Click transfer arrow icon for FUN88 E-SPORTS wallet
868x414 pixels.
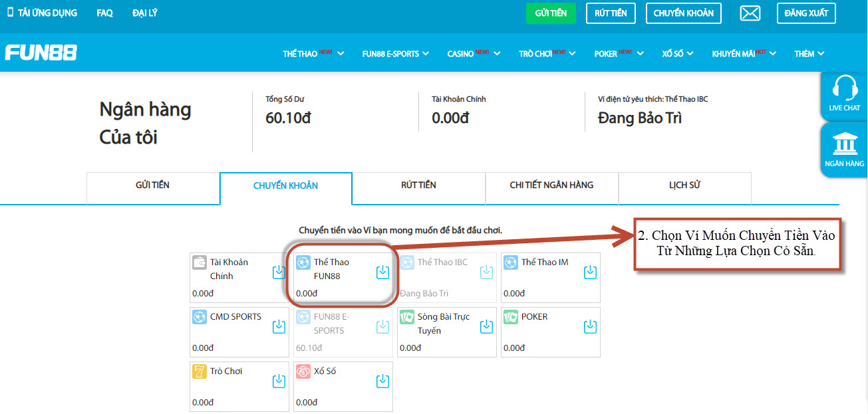click(x=383, y=327)
